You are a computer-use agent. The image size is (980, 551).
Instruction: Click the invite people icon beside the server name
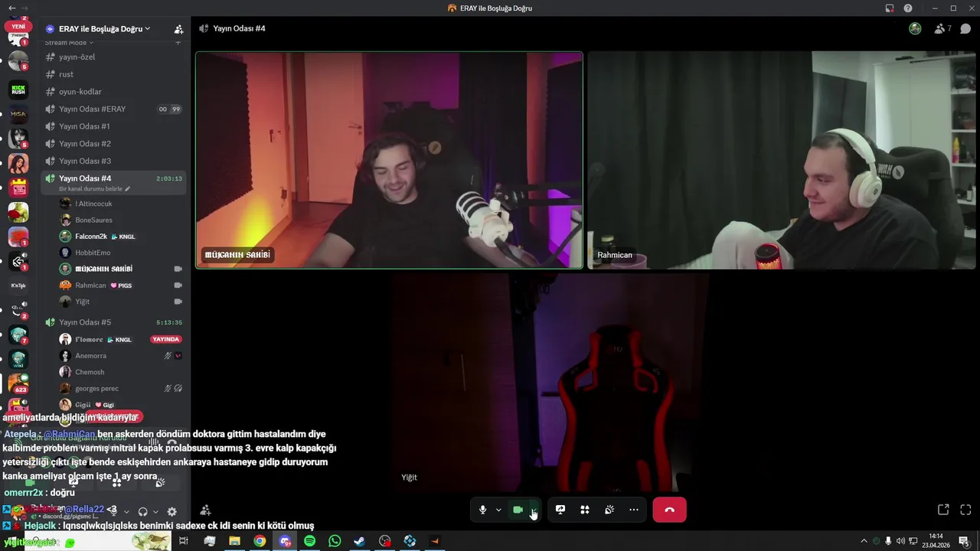coord(178,29)
